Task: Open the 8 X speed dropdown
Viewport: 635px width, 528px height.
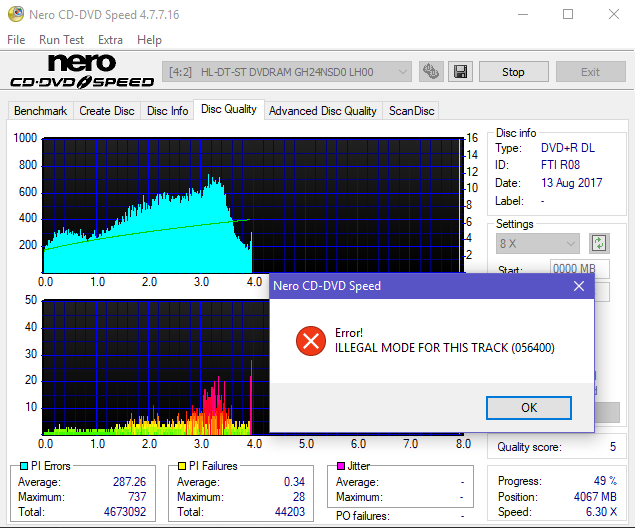Action: [537, 243]
